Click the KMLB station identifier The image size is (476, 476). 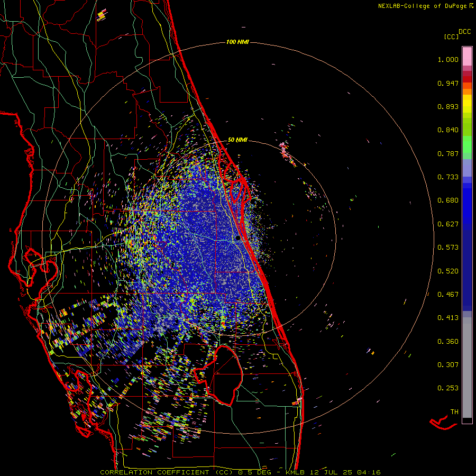(x=296, y=472)
